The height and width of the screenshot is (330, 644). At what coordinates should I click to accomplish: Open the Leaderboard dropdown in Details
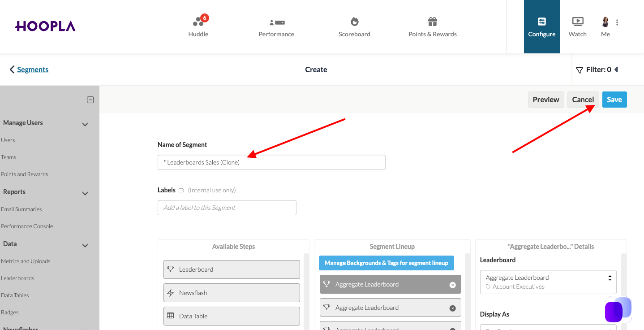(x=548, y=282)
